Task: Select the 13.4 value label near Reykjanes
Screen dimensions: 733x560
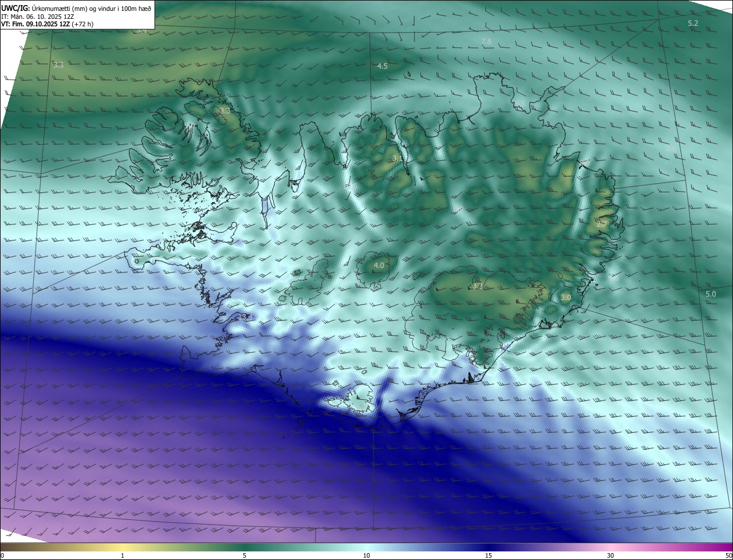Action: [x=246, y=317]
